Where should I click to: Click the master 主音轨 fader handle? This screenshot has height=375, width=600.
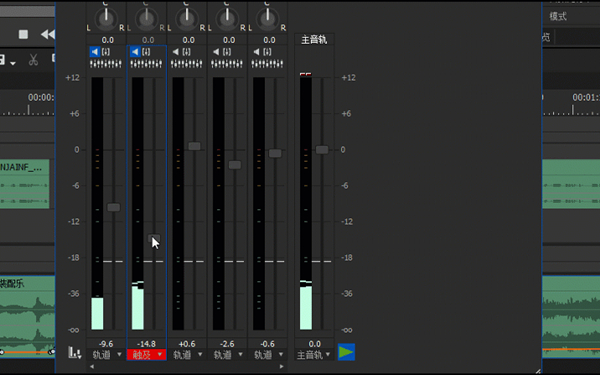[322, 150]
